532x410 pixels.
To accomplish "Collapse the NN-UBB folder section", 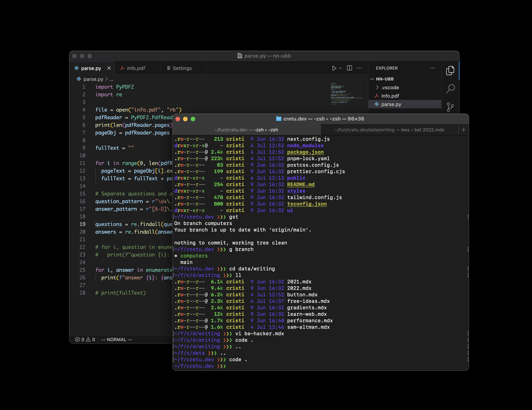I will coord(372,79).
